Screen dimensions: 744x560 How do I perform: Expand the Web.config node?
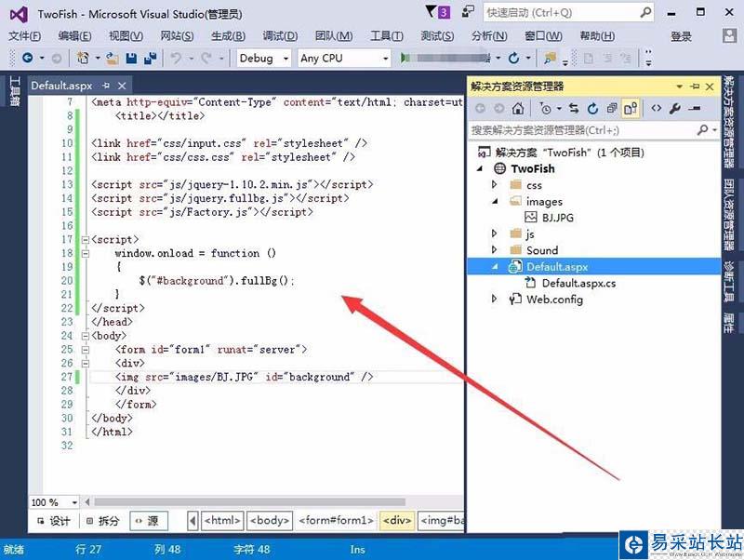coord(495,299)
